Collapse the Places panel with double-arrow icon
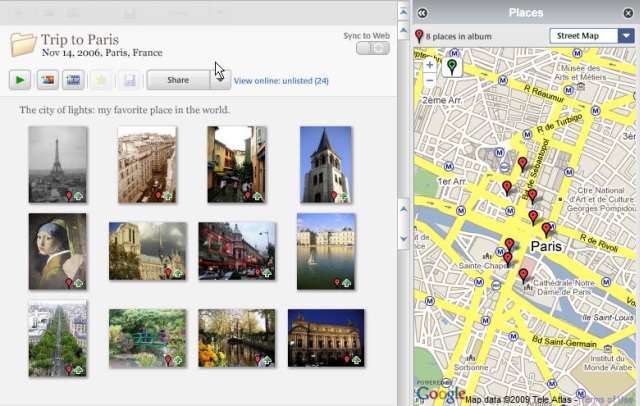Viewport: 640px width, 406px height. pyautogui.click(x=423, y=12)
